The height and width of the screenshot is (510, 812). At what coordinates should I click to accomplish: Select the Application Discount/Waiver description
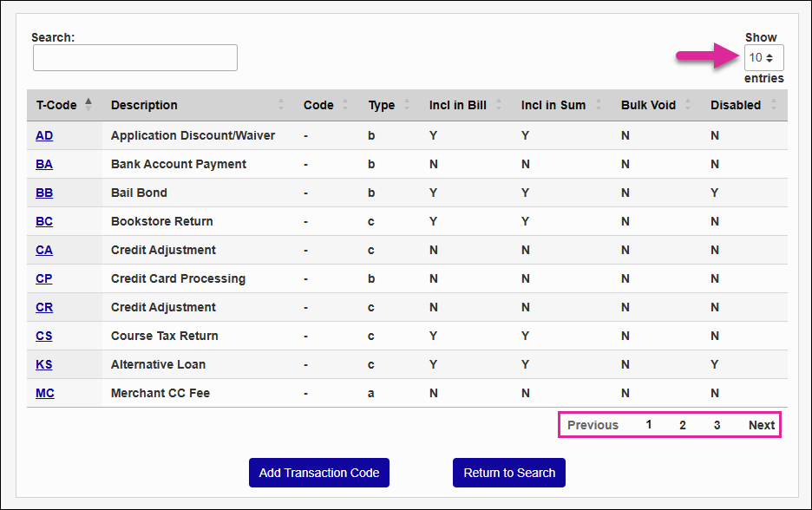tap(193, 135)
